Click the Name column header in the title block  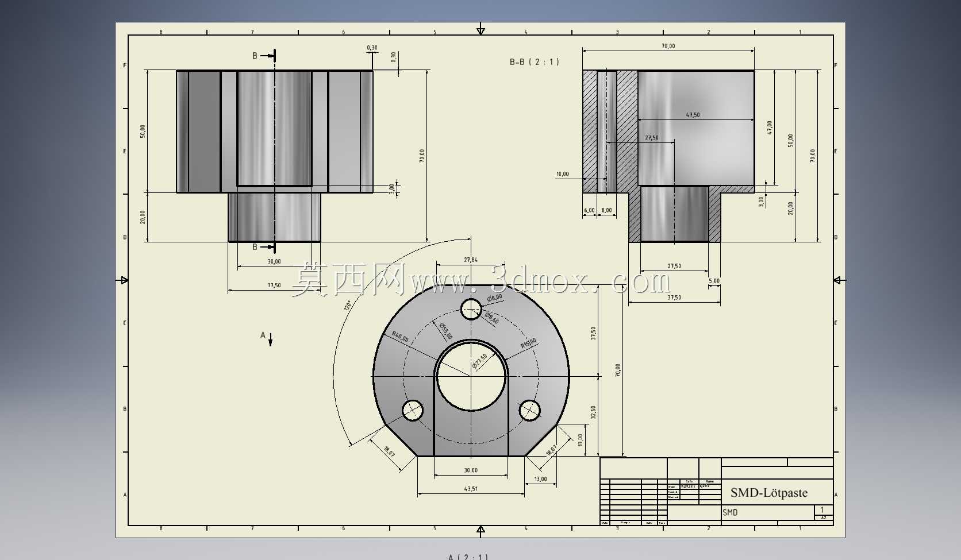click(x=710, y=481)
